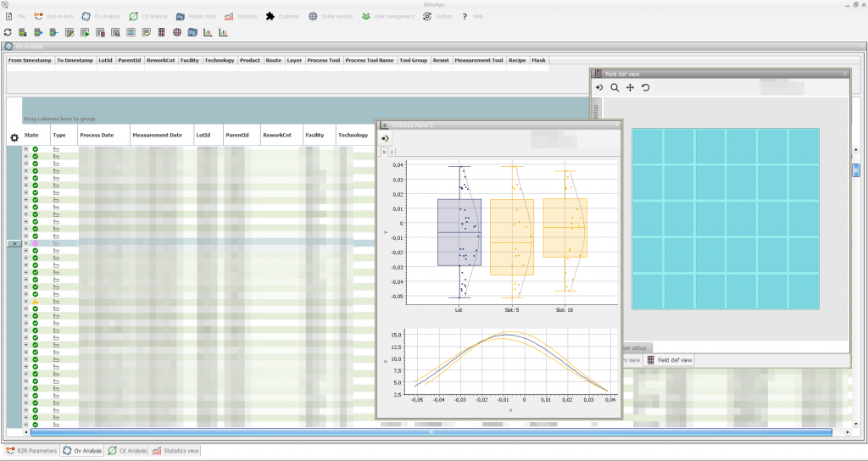Switch to Statistics view bottom tab
The image size is (868, 461).
175,451
